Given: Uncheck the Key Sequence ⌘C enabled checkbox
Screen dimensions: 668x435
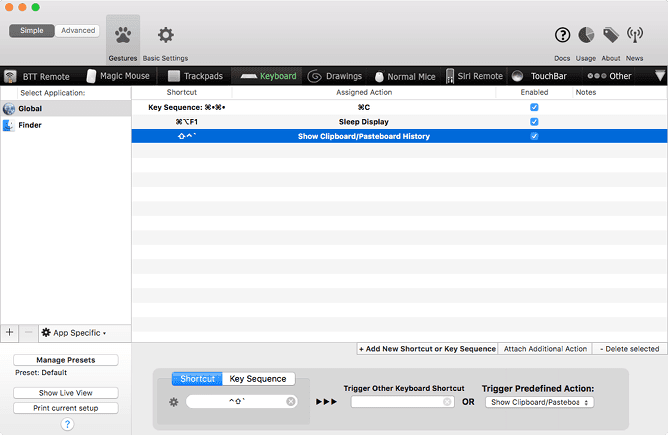Looking at the screenshot, I should click(x=534, y=107).
